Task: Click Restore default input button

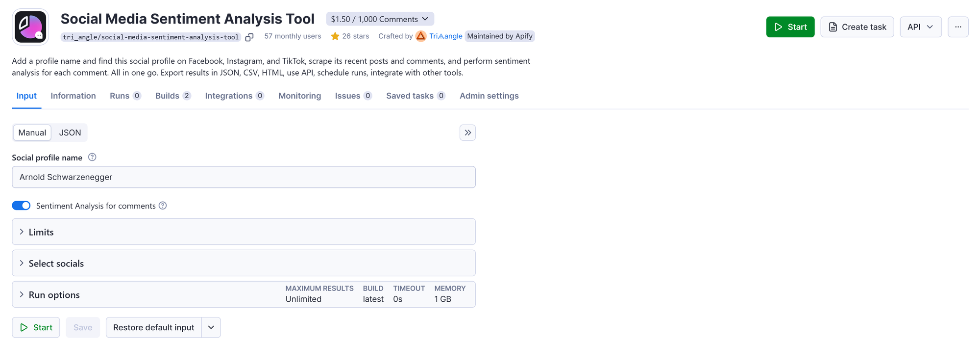Action: click(x=153, y=327)
